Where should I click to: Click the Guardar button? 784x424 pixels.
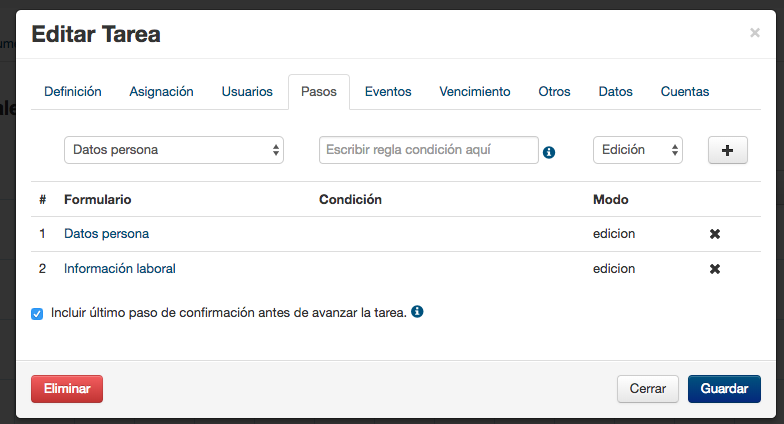[724, 388]
